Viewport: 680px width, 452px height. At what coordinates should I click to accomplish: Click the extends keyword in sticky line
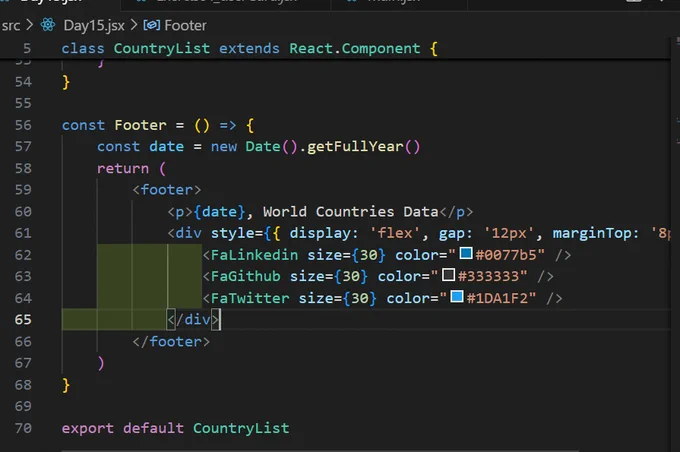(249, 49)
